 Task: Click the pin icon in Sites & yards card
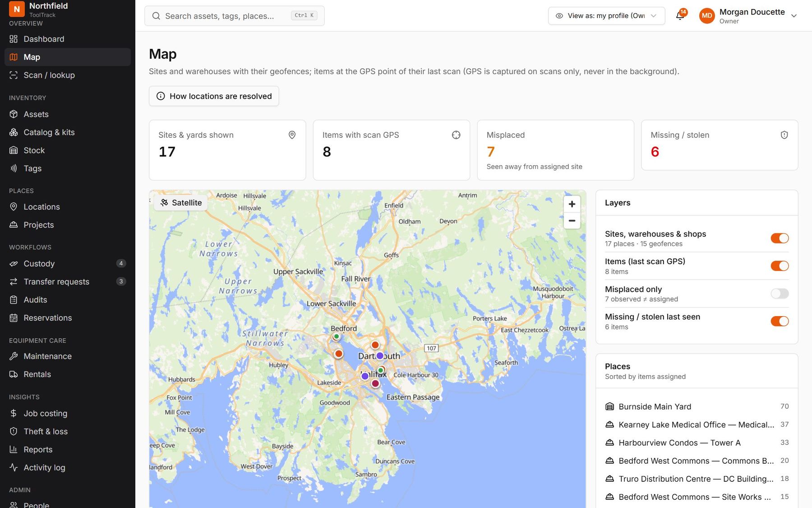[292, 135]
